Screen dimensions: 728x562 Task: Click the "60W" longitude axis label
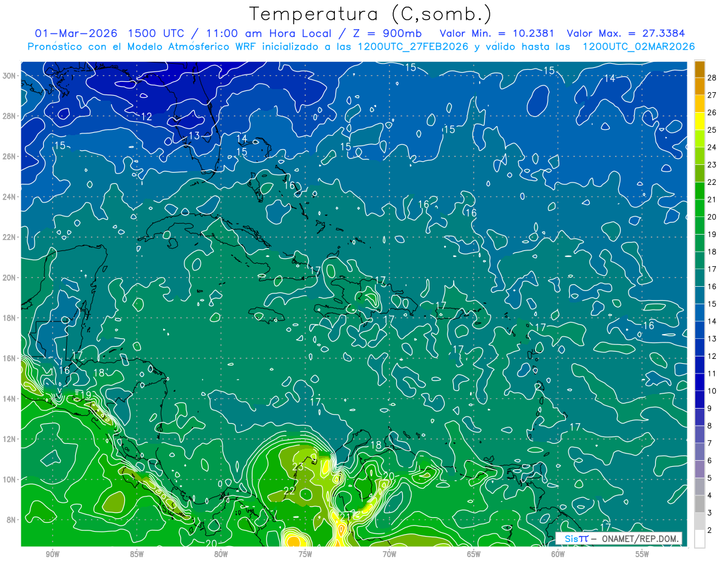[x=558, y=554]
